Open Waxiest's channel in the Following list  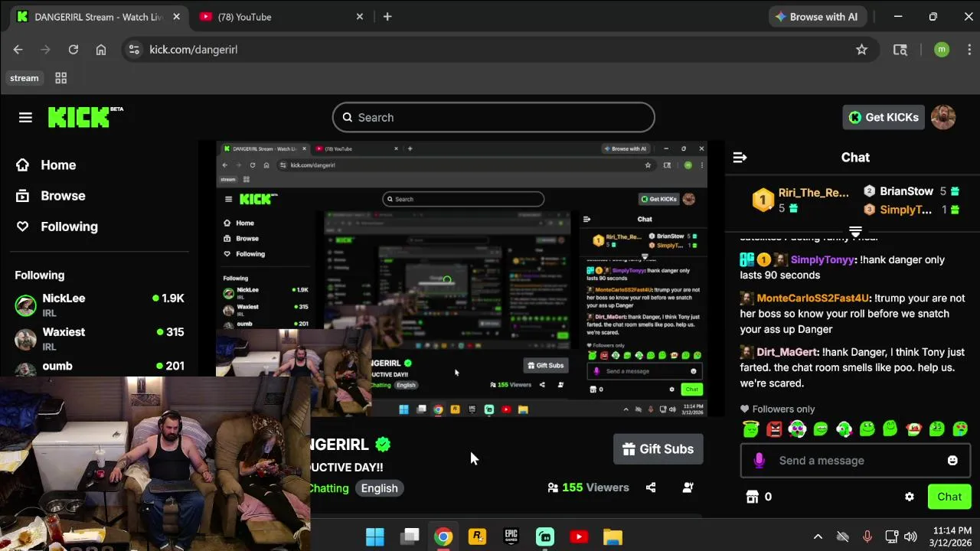pyautogui.click(x=100, y=338)
